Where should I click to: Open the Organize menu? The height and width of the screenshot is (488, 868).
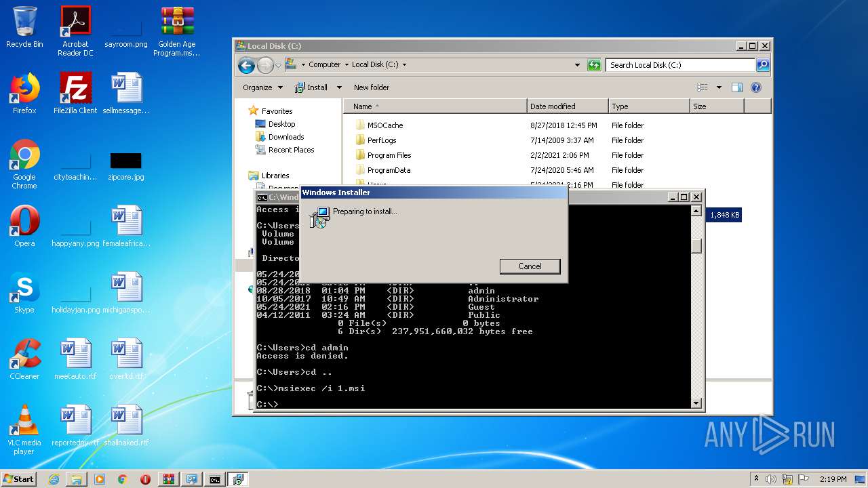point(262,87)
